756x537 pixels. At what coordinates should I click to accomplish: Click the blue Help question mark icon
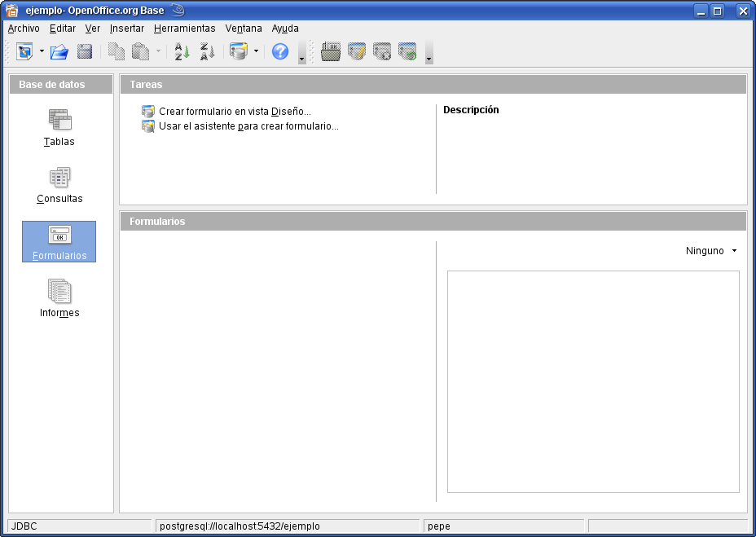280,51
